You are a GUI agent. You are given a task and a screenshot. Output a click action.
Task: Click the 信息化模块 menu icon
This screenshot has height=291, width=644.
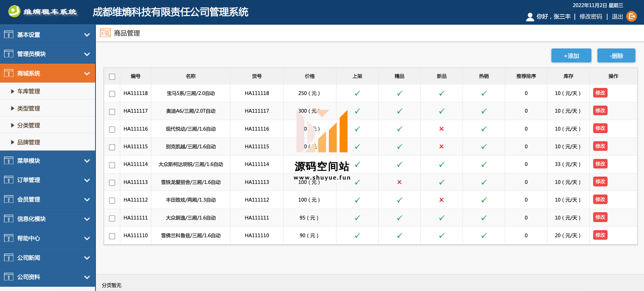(x=9, y=219)
